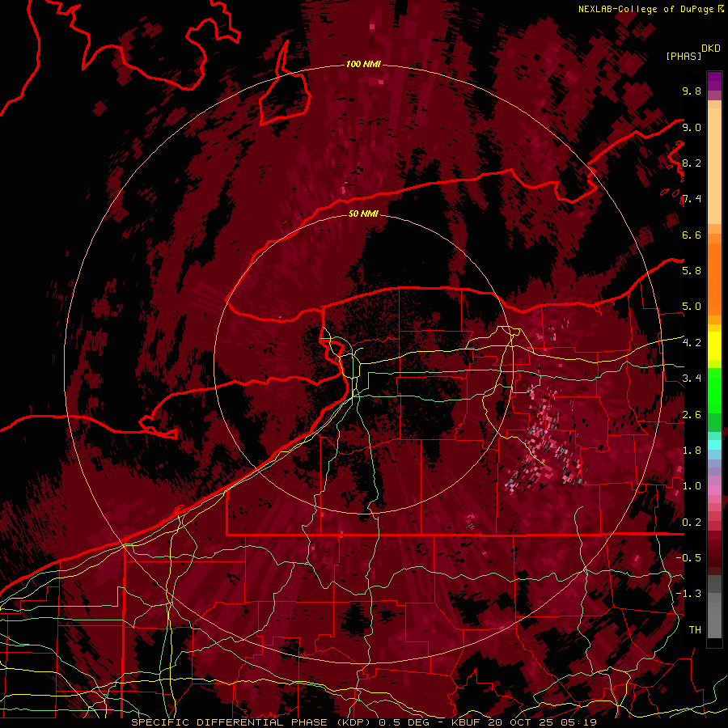Click the -1.3 value on the scale

[688, 594]
